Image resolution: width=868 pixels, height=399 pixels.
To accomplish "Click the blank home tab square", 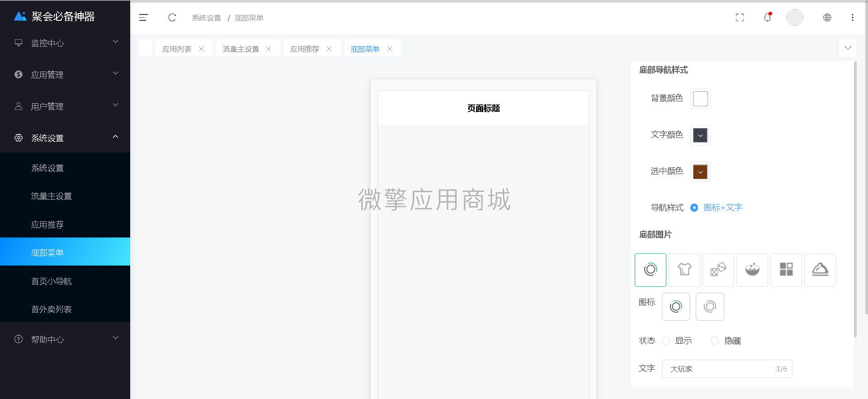I will click(x=145, y=47).
